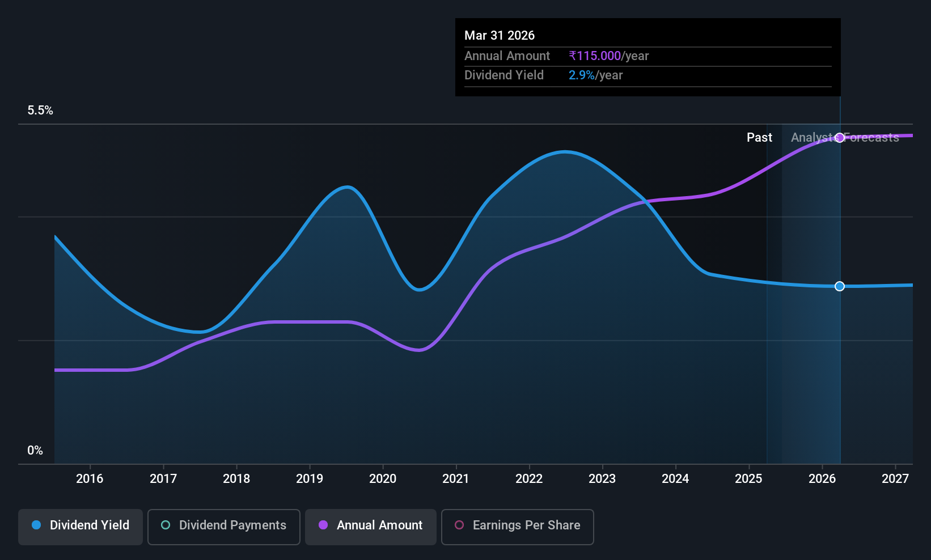Click the 5.5% y-axis label
The image size is (931, 560).
coord(40,111)
